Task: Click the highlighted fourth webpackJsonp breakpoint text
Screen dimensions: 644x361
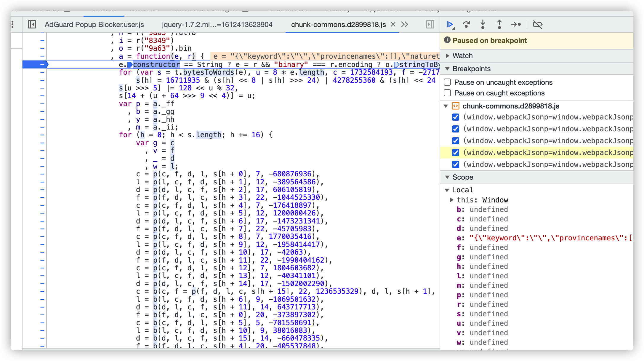Action: point(548,153)
